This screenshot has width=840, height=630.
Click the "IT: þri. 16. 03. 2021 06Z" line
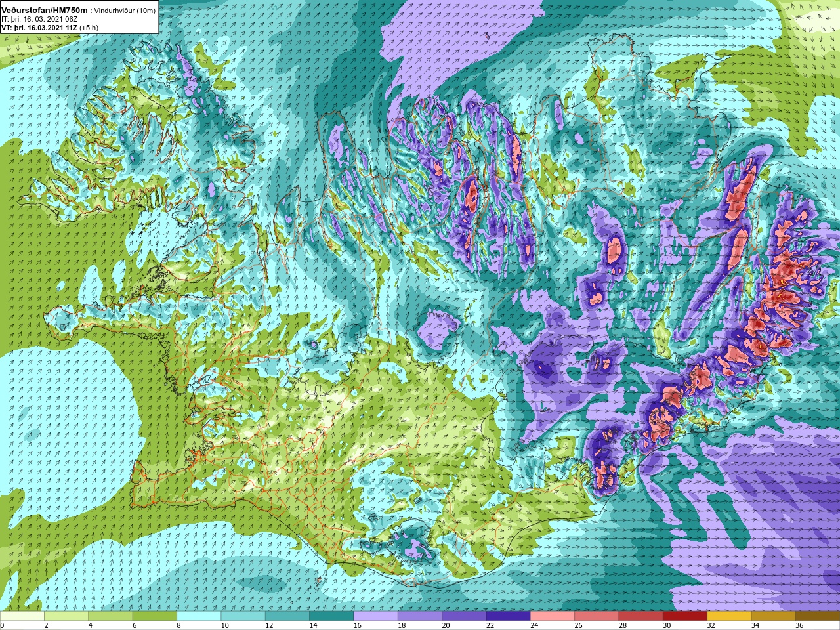point(39,20)
